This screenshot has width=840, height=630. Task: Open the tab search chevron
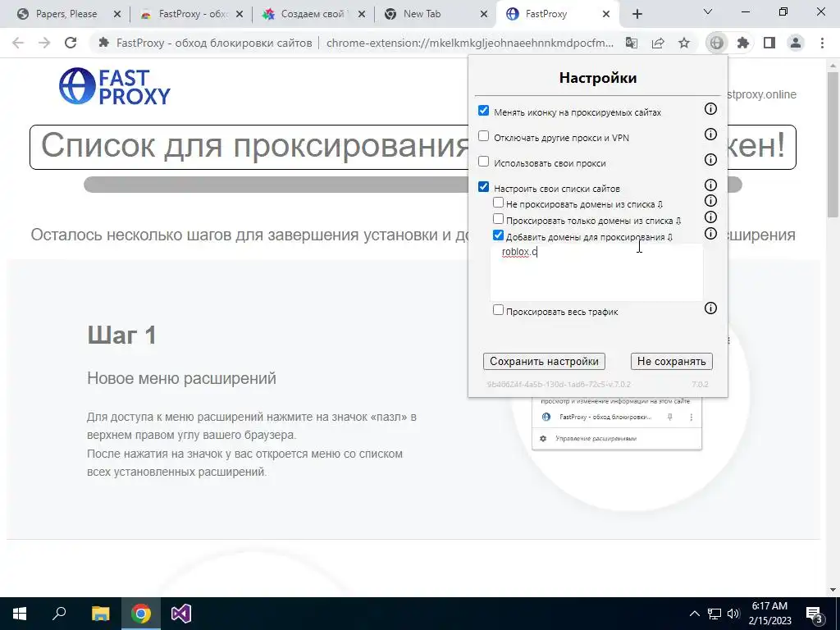click(x=708, y=11)
